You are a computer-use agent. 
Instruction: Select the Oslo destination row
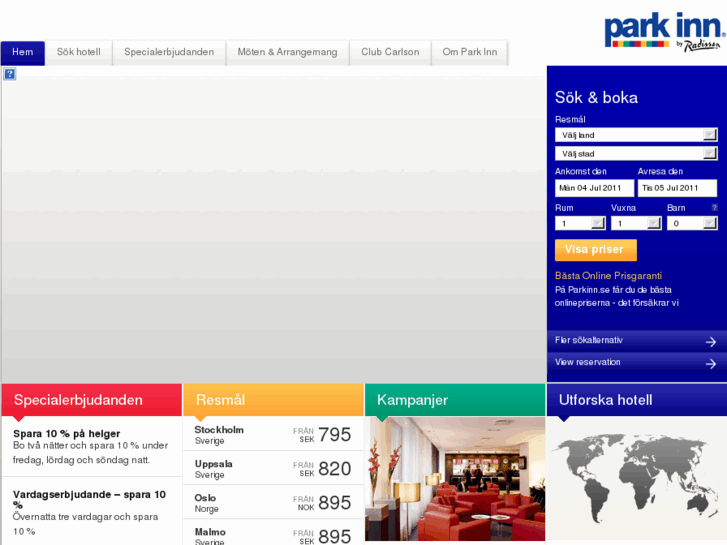(274, 502)
